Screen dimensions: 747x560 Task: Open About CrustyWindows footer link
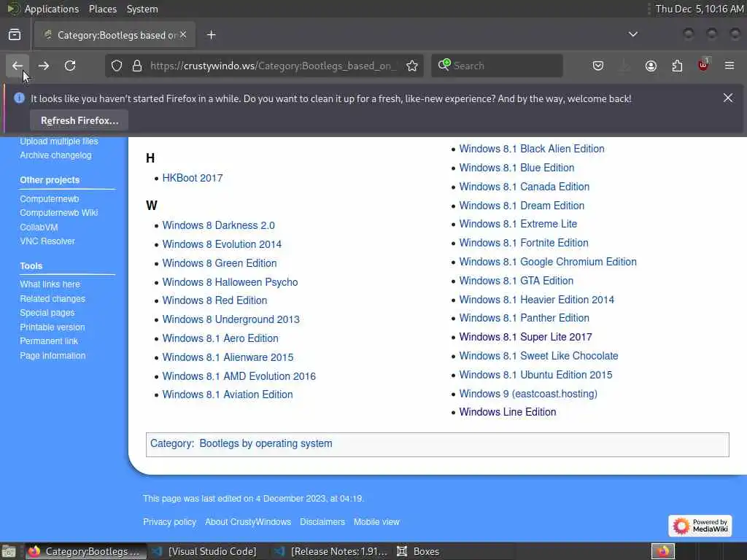(248, 522)
